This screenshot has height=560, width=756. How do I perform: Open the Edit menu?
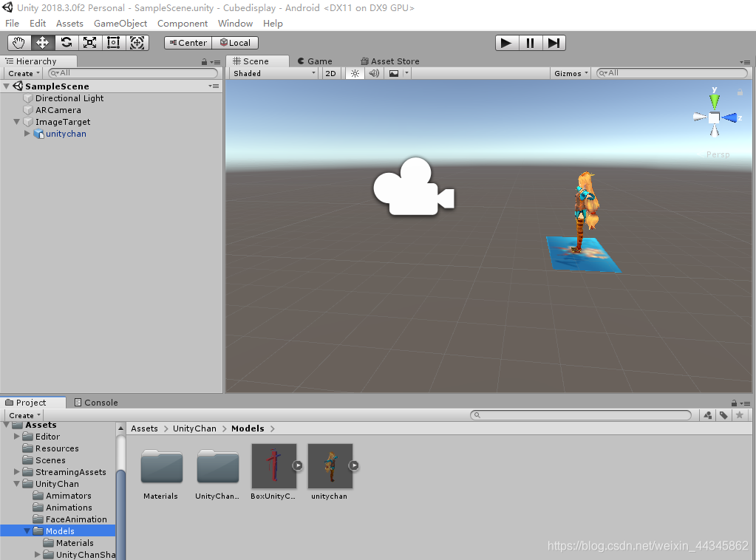tap(38, 23)
